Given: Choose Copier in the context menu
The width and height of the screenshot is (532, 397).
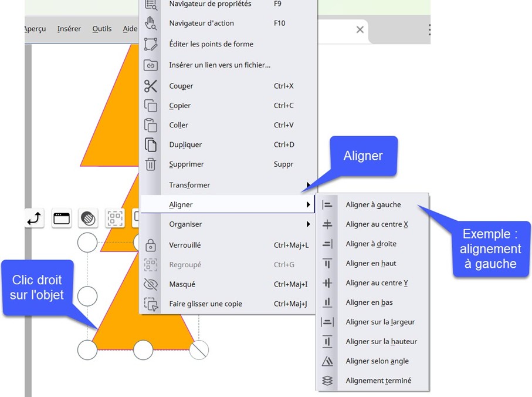Looking at the screenshot, I should click(x=228, y=106).
